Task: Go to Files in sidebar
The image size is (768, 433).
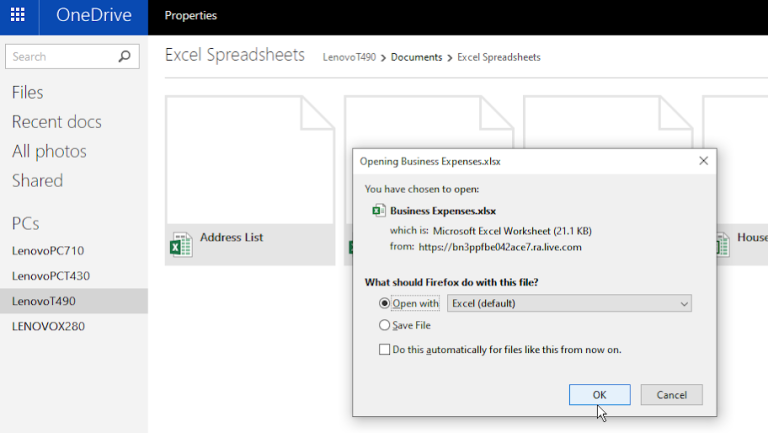Action: click(x=27, y=93)
